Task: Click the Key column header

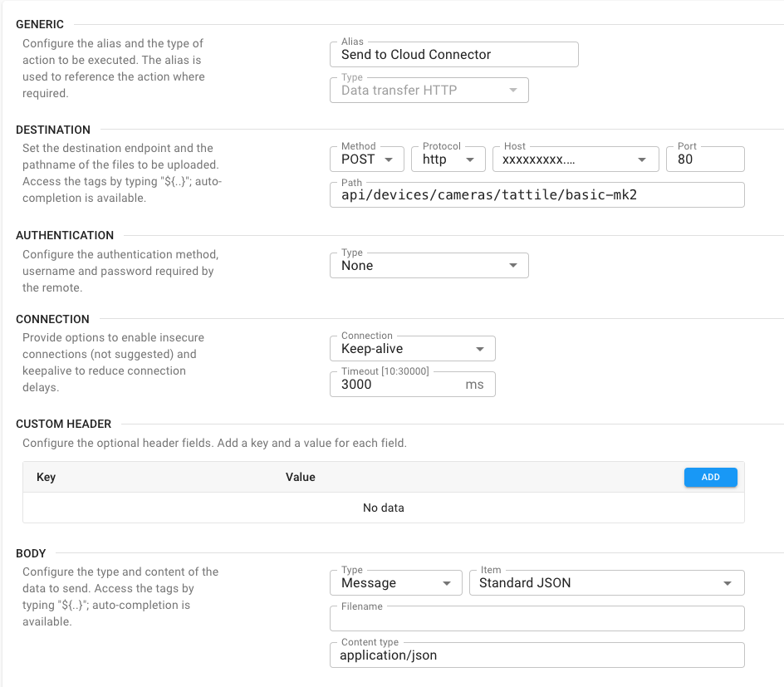Action: 47,477
